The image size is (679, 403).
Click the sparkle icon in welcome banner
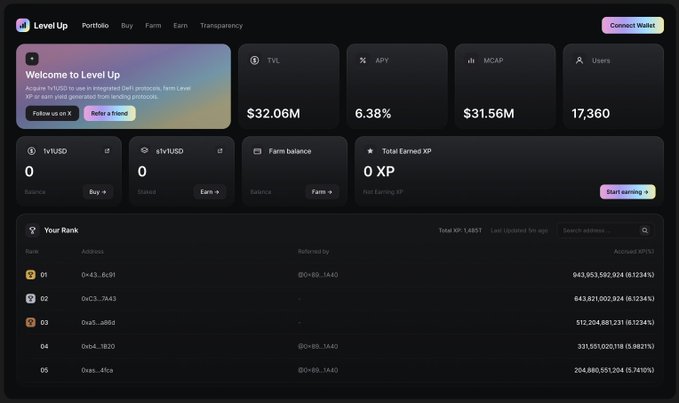click(32, 58)
